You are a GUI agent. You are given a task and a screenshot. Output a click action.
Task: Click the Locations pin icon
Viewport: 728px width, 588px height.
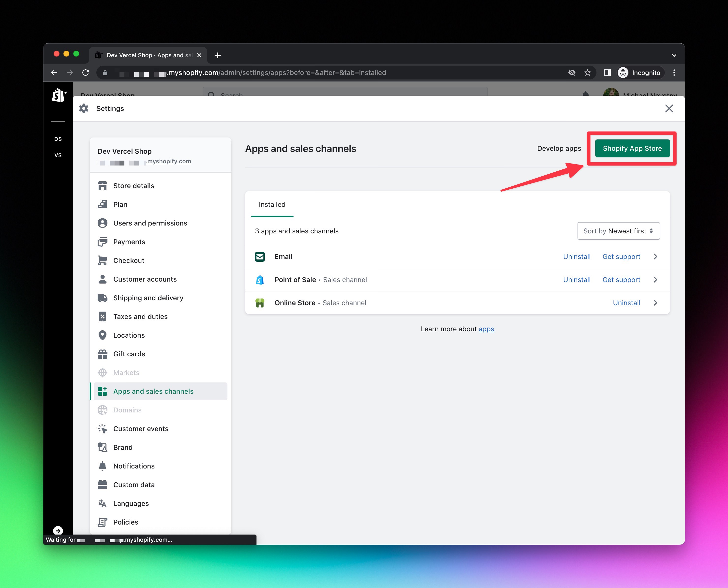point(102,335)
